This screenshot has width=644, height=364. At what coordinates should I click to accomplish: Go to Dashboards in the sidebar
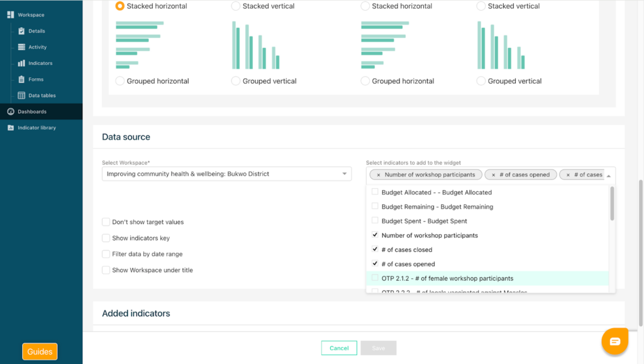[31, 111]
